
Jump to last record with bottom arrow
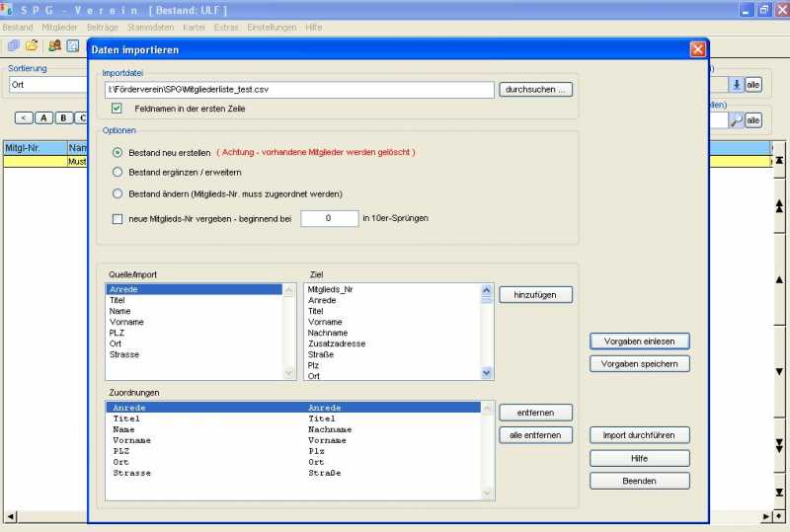tap(779, 492)
